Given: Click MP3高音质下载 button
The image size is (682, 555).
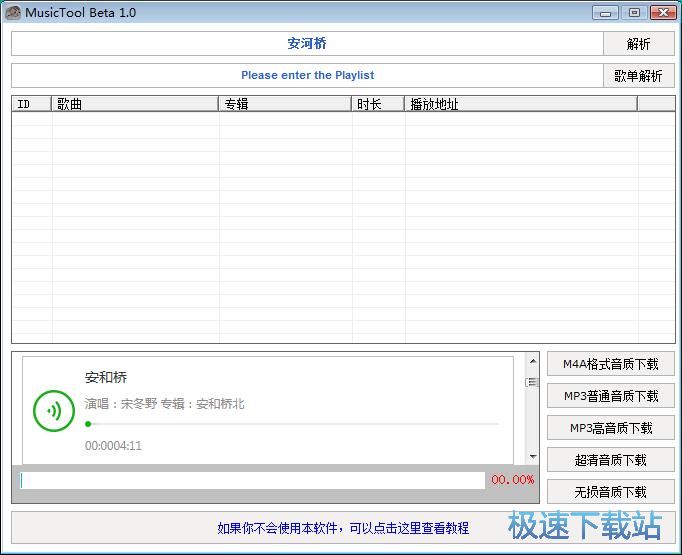Looking at the screenshot, I should point(611,428).
